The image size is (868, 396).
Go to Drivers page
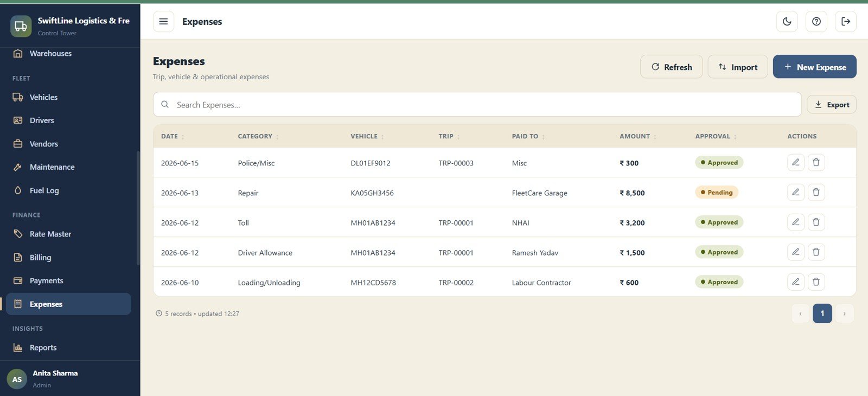pyautogui.click(x=68, y=120)
